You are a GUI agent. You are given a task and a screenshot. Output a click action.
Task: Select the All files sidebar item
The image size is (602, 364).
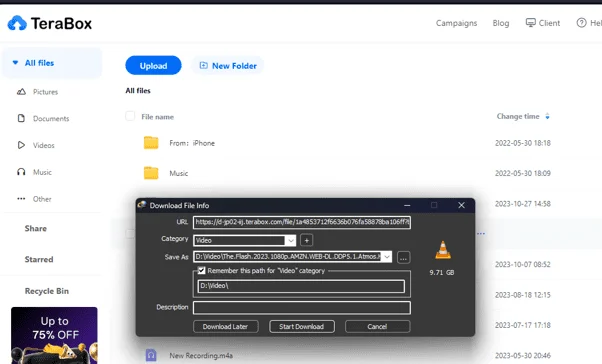52,63
